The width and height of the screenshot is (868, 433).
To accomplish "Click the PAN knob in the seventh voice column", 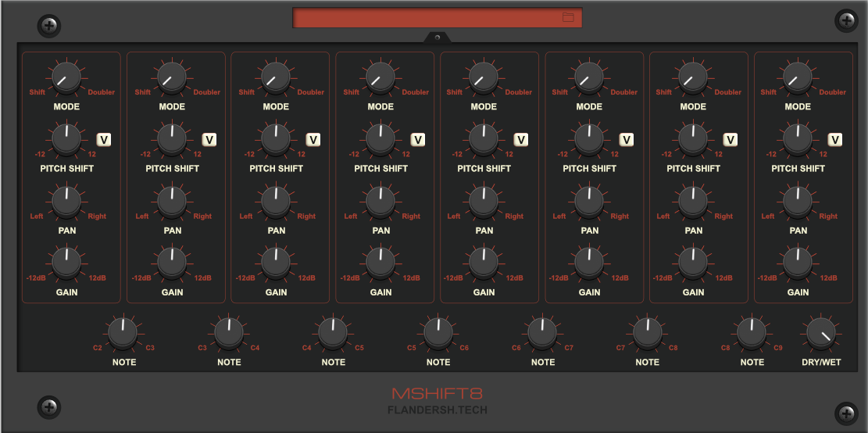I will (x=693, y=202).
